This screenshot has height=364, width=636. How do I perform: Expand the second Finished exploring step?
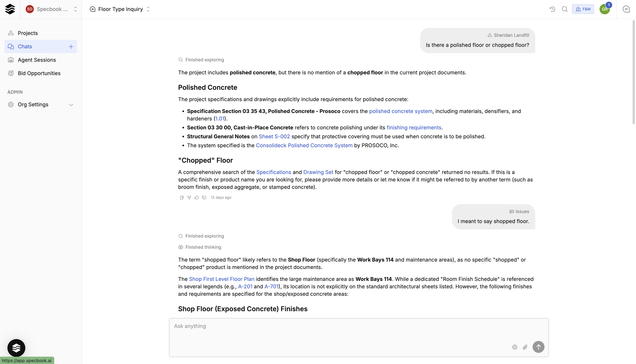coord(201,236)
